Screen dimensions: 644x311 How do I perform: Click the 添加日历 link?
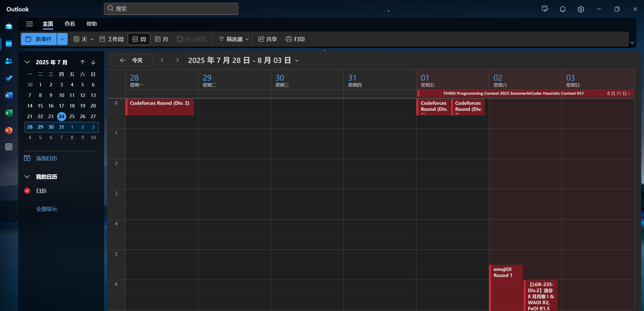coord(47,158)
